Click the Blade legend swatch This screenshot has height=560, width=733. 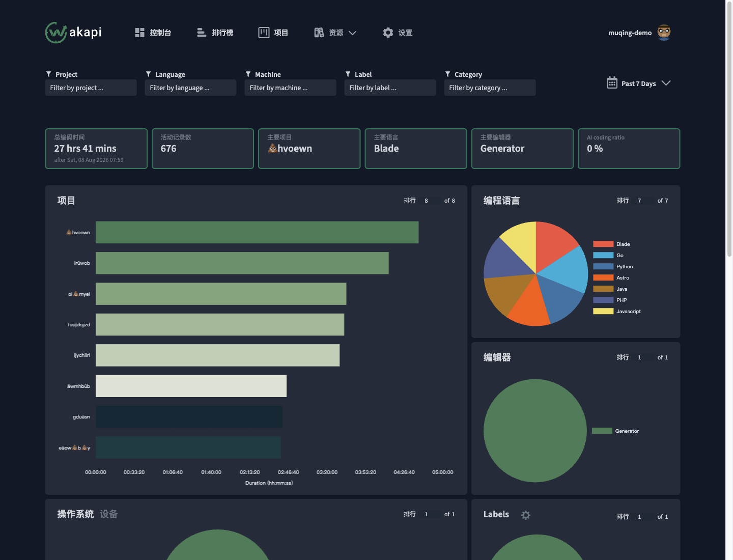(603, 244)
